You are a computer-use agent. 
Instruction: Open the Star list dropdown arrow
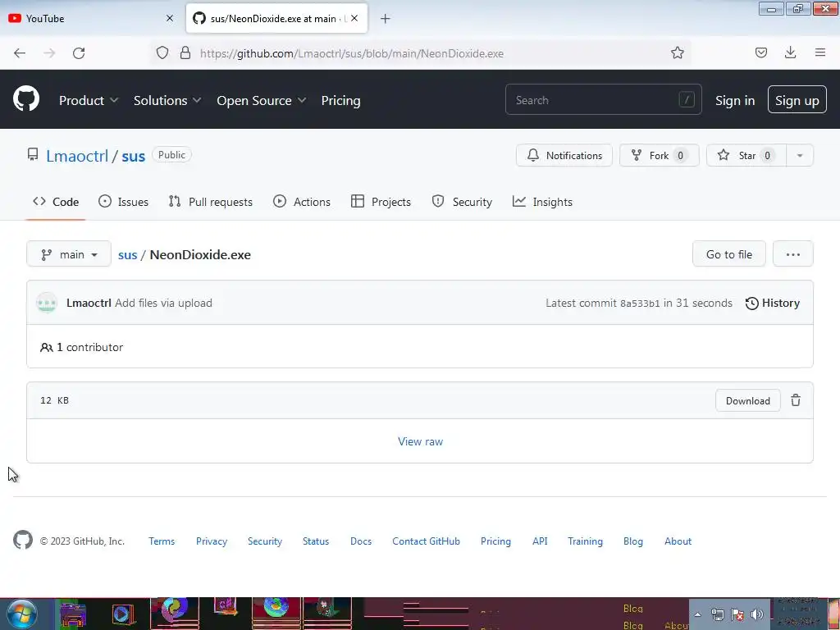click(x=799, y=155)
